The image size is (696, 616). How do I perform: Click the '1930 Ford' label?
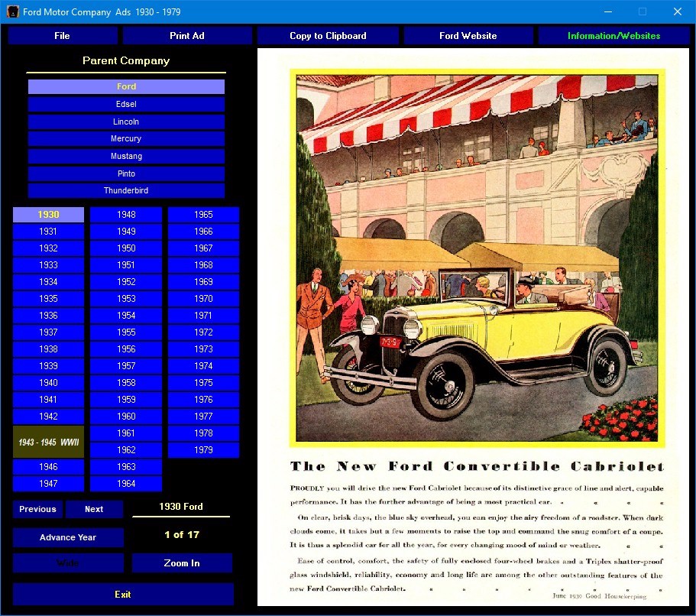coord(181,507)
